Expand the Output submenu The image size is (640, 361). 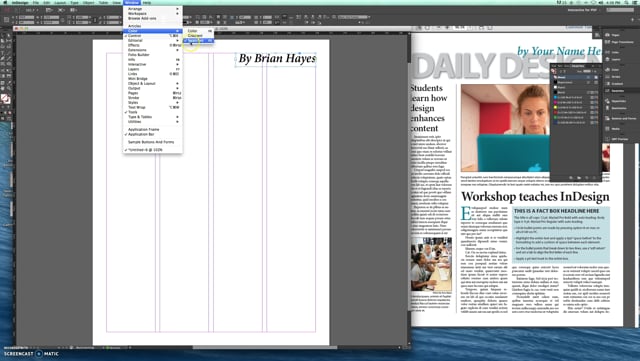[153, 88]
